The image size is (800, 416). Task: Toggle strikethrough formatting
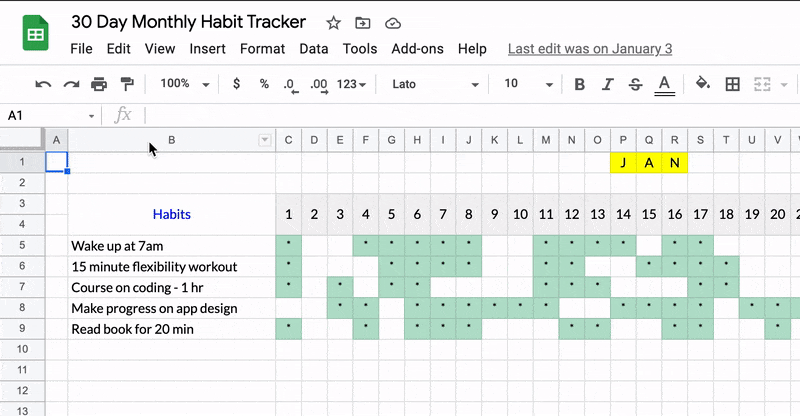point(635,84)
